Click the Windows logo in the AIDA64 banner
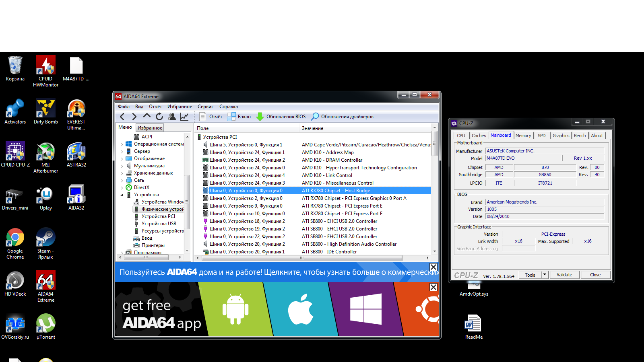The image size is (644, 362). coord(366,309)
